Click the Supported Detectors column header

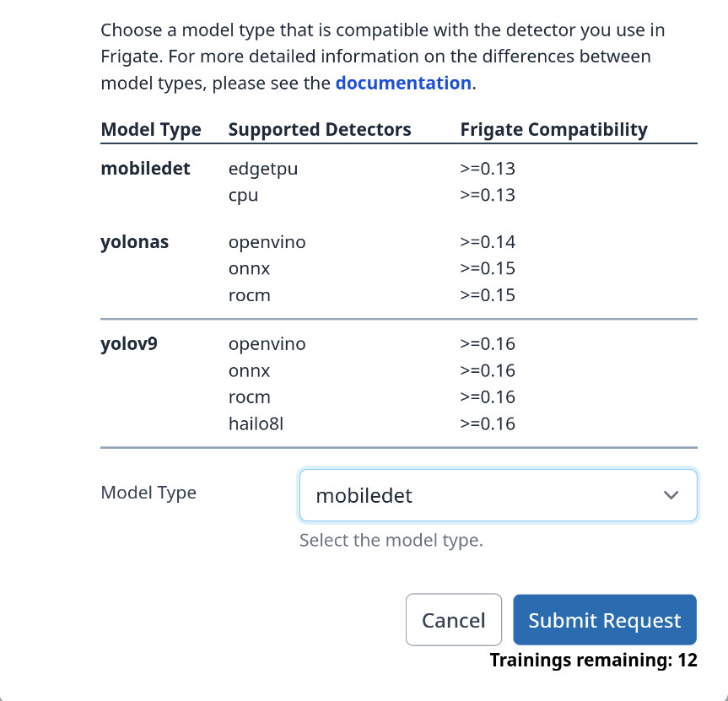point(320,129)
